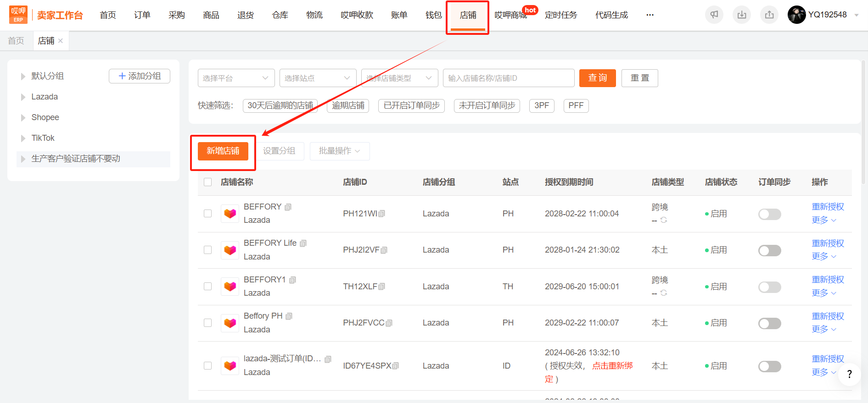Check the BEFFORY Life row checkbox
This screenshot has height=403, width=868.
[208, 250]
